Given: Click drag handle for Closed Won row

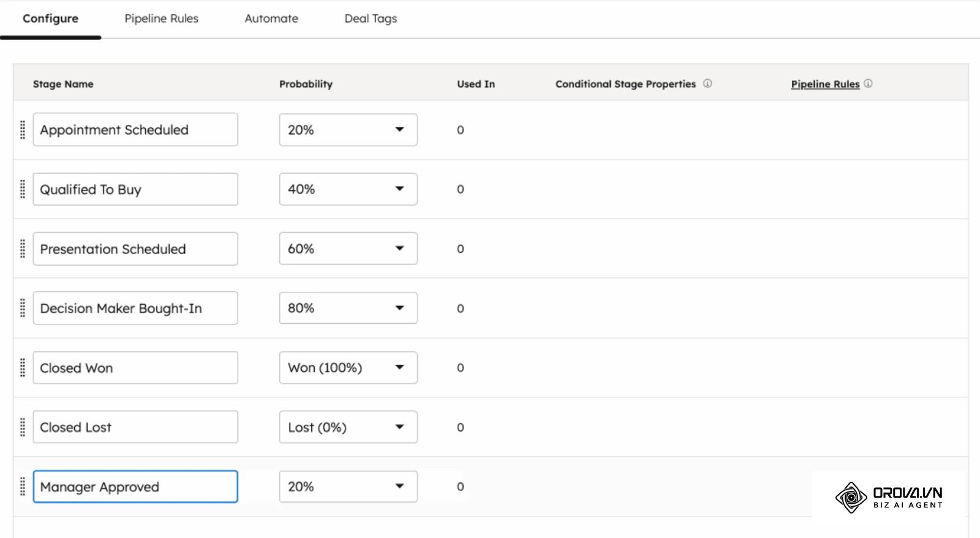Looking at the screenshot, I should point(23,368).
